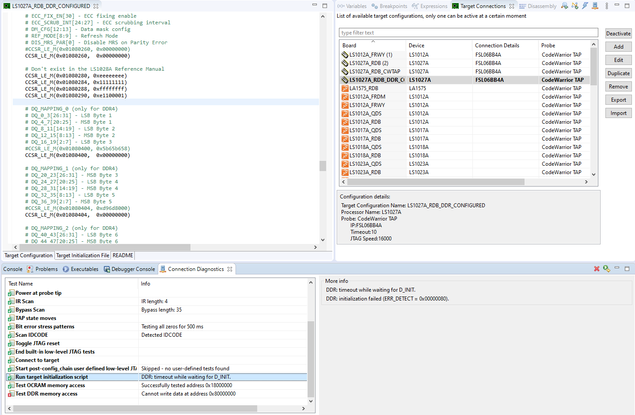Clear diagnostics with the red X icon
This screenshot has width=635, height=415.
[597, 269]
